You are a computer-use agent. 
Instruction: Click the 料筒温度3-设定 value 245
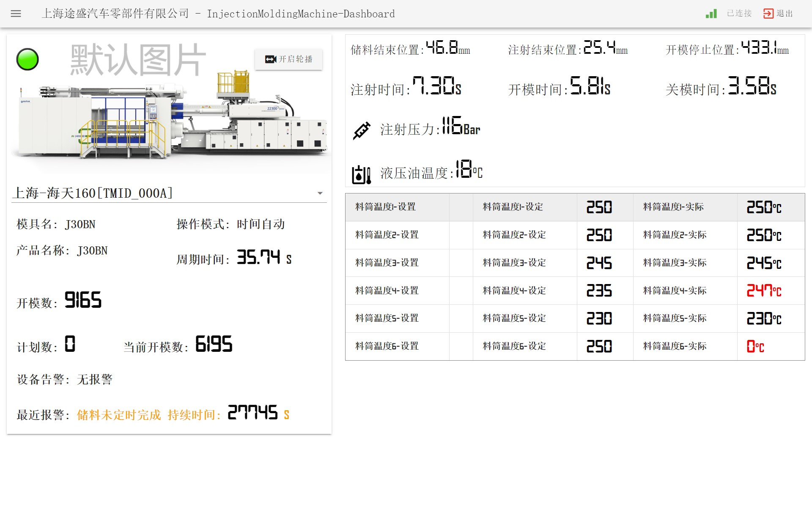point(599,263)
